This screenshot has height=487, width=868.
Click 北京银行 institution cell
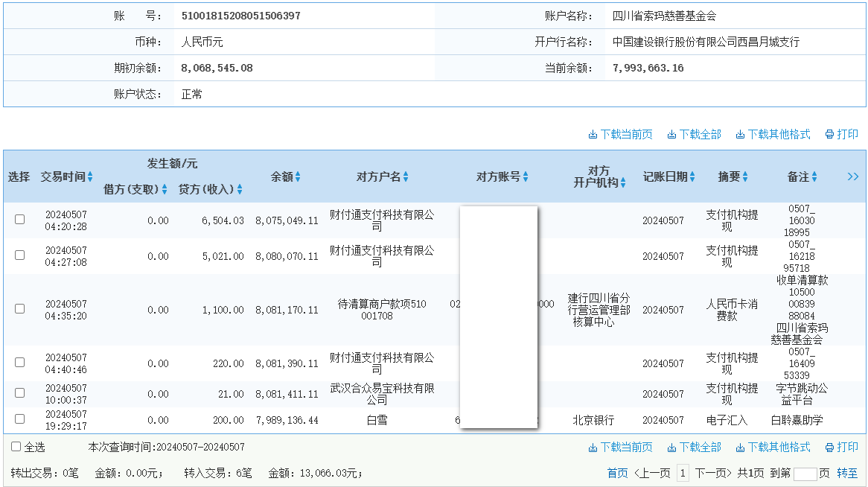point(593,421)
